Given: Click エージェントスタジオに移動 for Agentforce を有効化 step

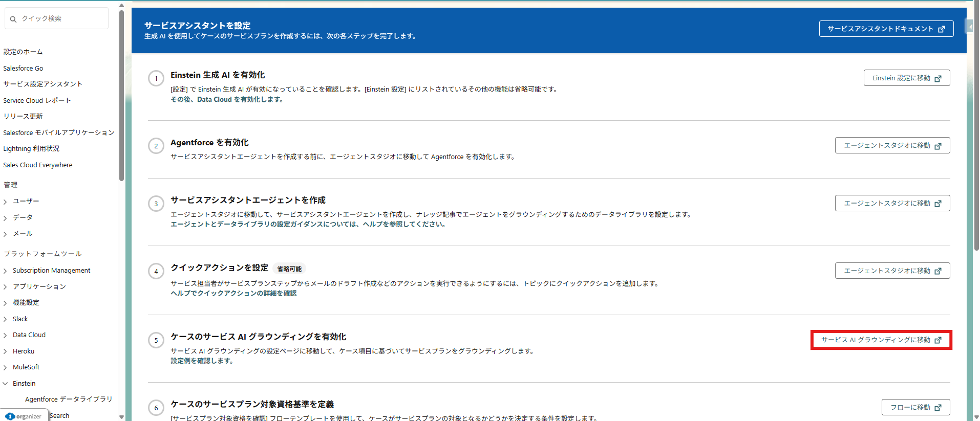Looking at the screenshot, I should coord(892,146).
